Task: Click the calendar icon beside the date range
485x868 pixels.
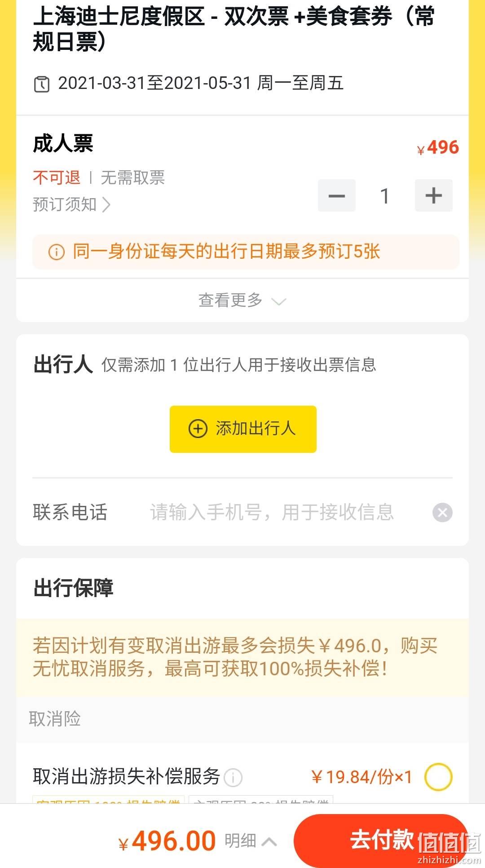Action: coord(42,84)
